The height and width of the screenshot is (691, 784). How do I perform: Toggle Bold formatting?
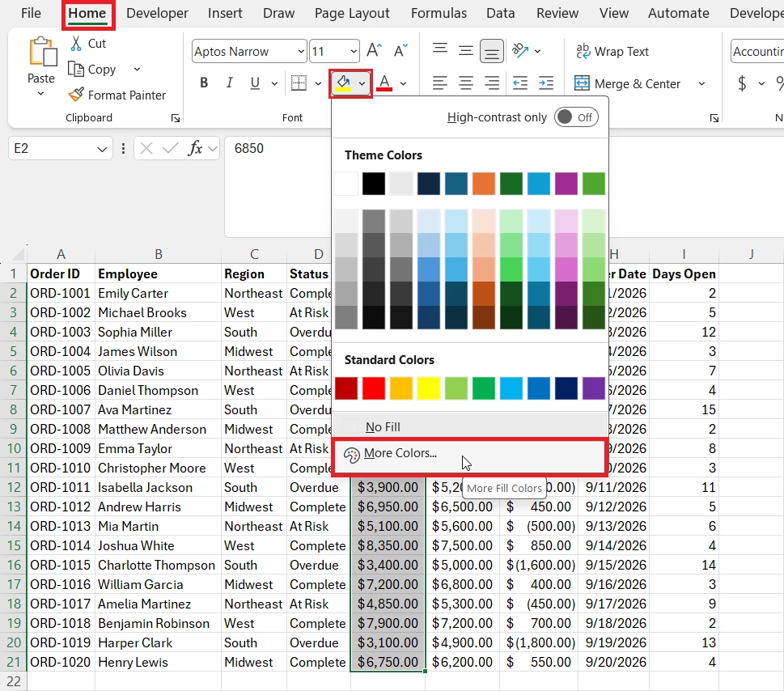click(x=204, y=83)
